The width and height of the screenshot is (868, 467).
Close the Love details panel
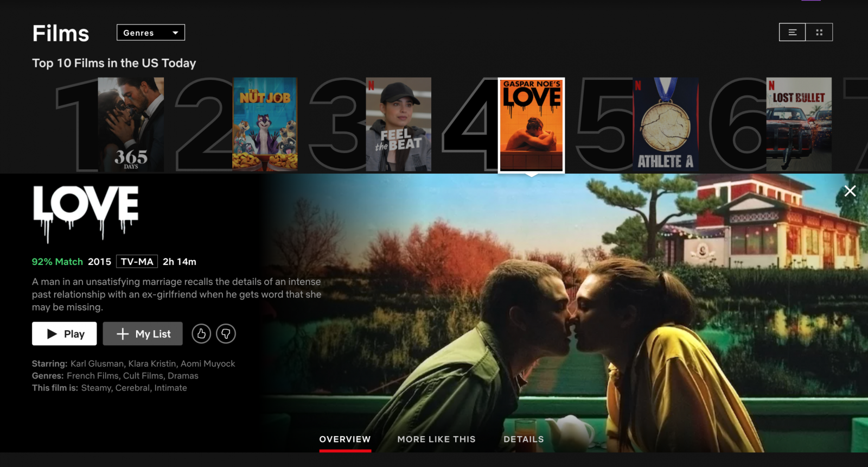click(x=850, y=191)
